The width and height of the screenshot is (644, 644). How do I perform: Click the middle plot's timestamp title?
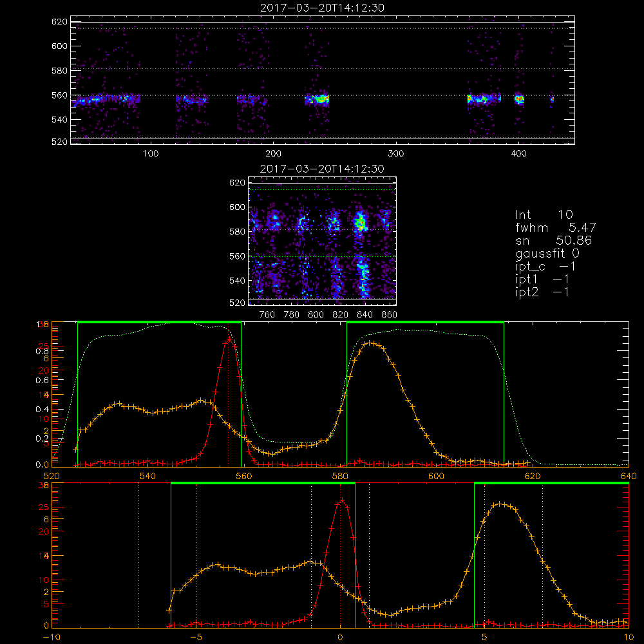(322, 169)
